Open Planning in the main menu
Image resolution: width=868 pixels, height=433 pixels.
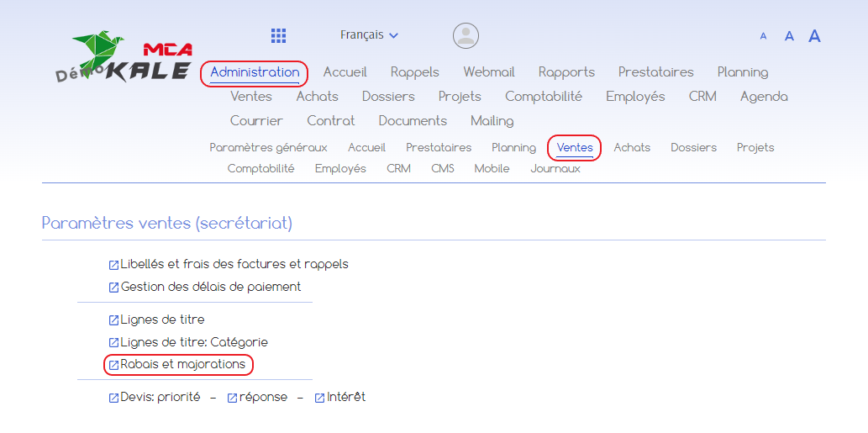742,72
